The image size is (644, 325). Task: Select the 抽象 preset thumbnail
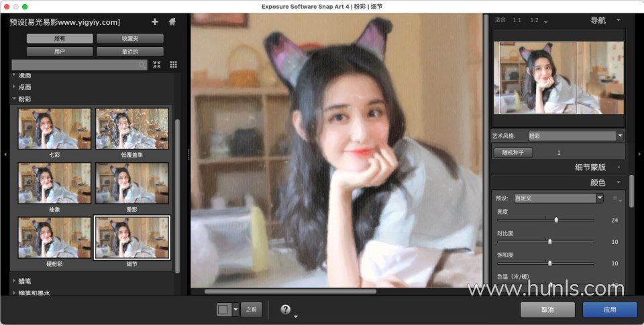click(54, 183)
